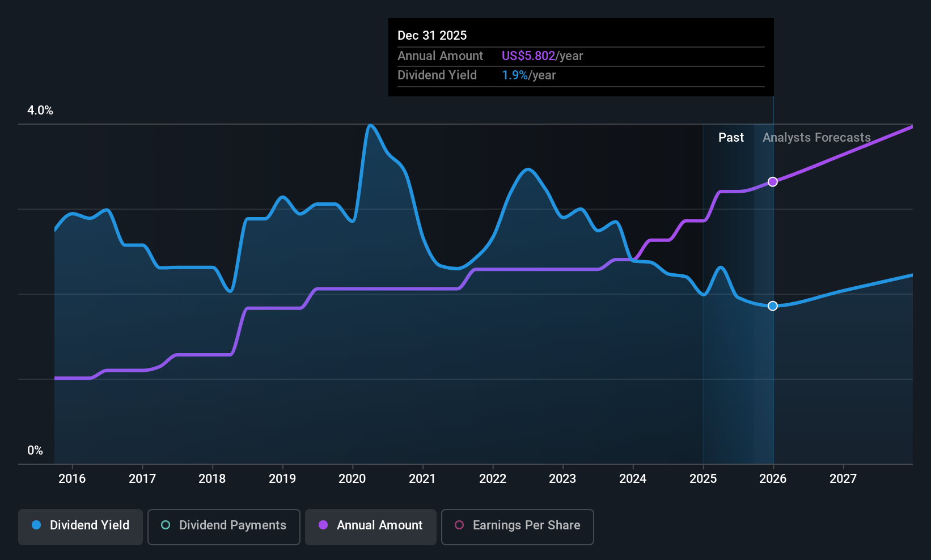Click the 2016 x-axis year label
Viewport: 931px width, 560px height.
72,479
